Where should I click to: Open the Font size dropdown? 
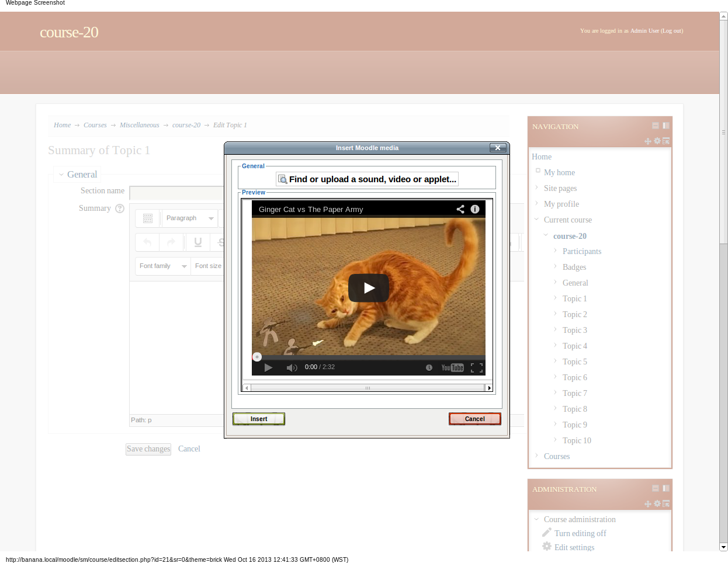pyautogui.click(x=207, y=266)
